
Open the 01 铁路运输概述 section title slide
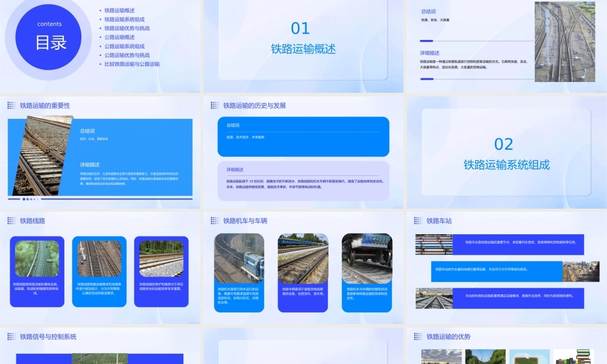303,46
